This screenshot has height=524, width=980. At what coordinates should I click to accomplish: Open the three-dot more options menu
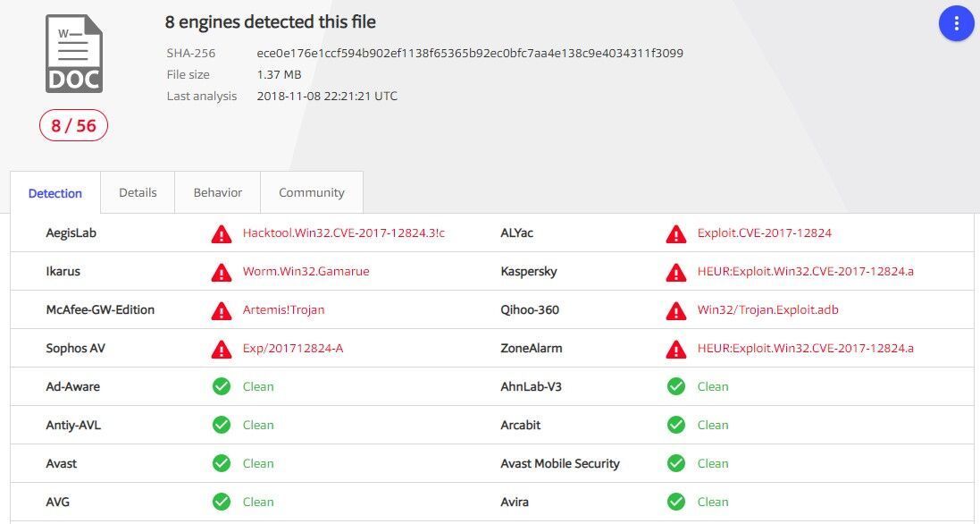click(x=956, y=23)
